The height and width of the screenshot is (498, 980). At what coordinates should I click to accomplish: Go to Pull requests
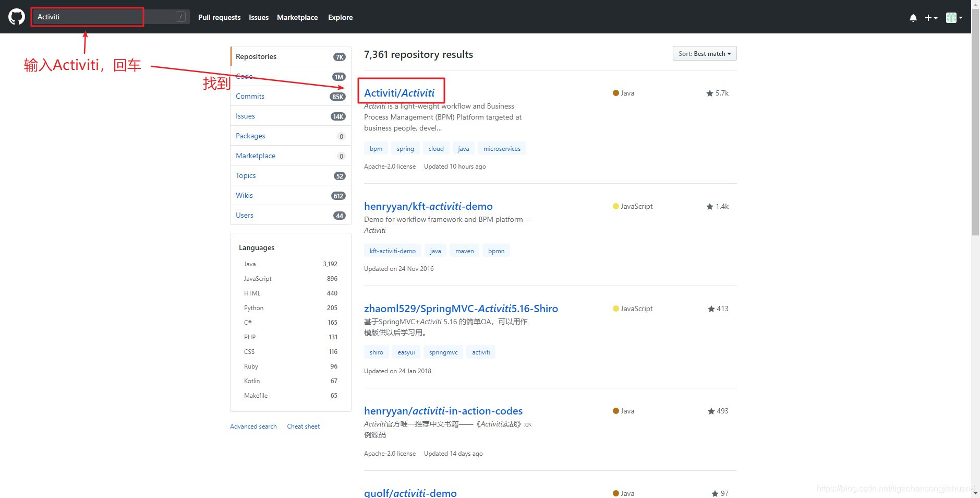(x=219, y=17)
